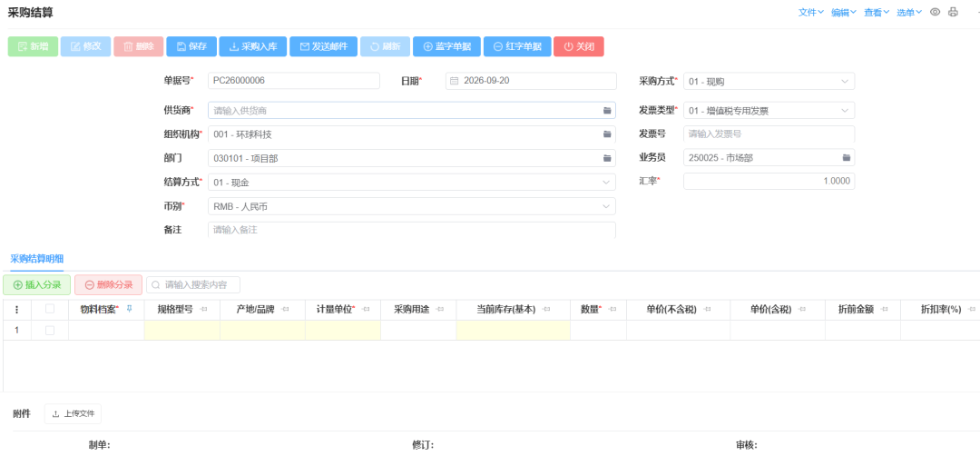The width and height of the screenshot is (980, 456).
Task: Open salesperson lookup folder icon for 市场部
Action: 847,158
